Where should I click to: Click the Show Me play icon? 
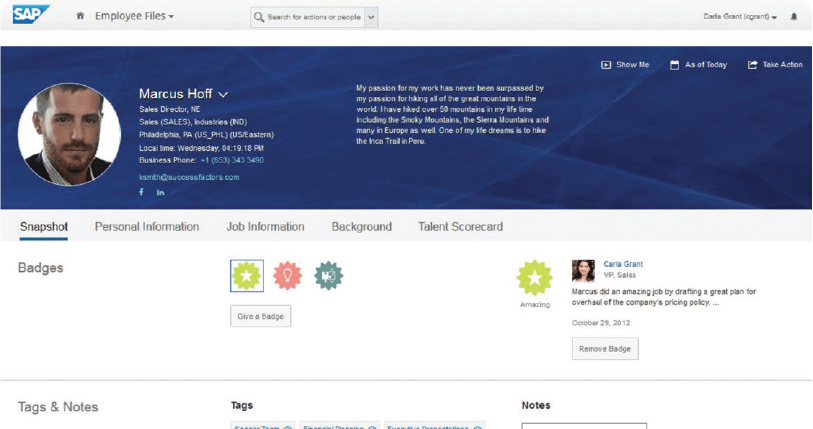pyautogui.click(x=606, y=65)
